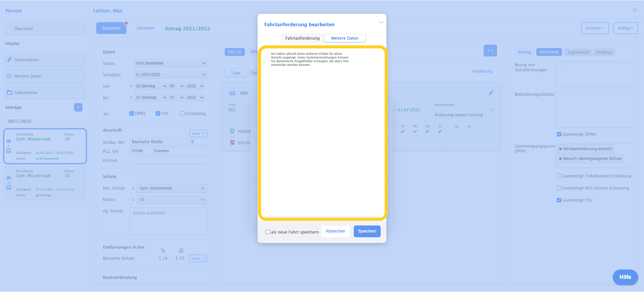Click the Straße input field with Bayrische Straße

158,142
